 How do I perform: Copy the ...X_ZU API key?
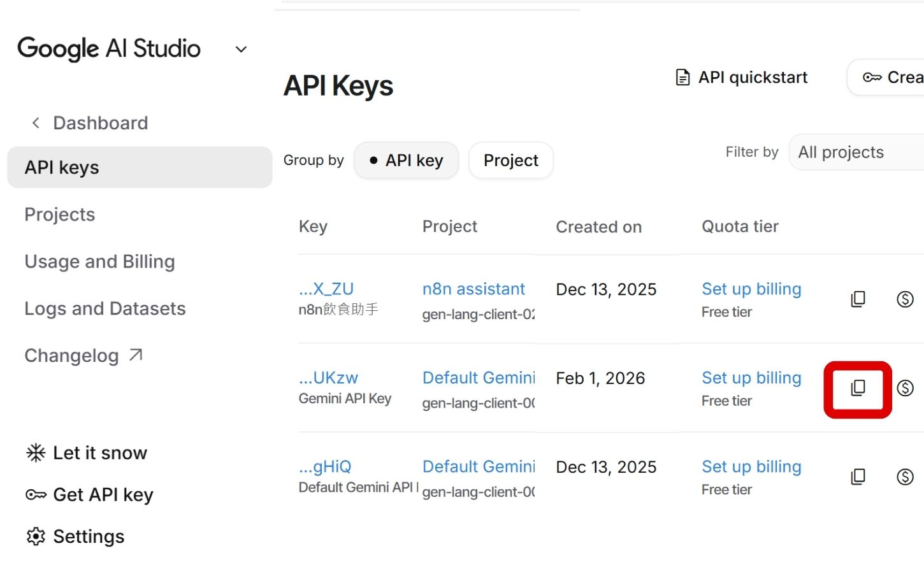coord(858,299)
